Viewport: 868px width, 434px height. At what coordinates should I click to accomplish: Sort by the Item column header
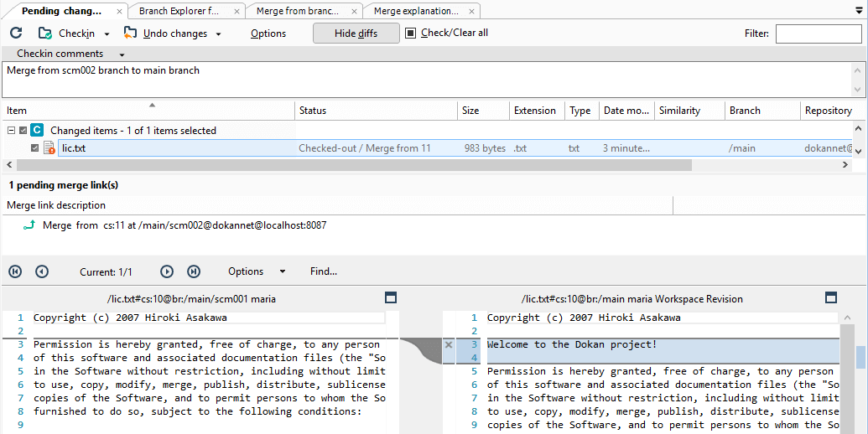pos(148,111)
